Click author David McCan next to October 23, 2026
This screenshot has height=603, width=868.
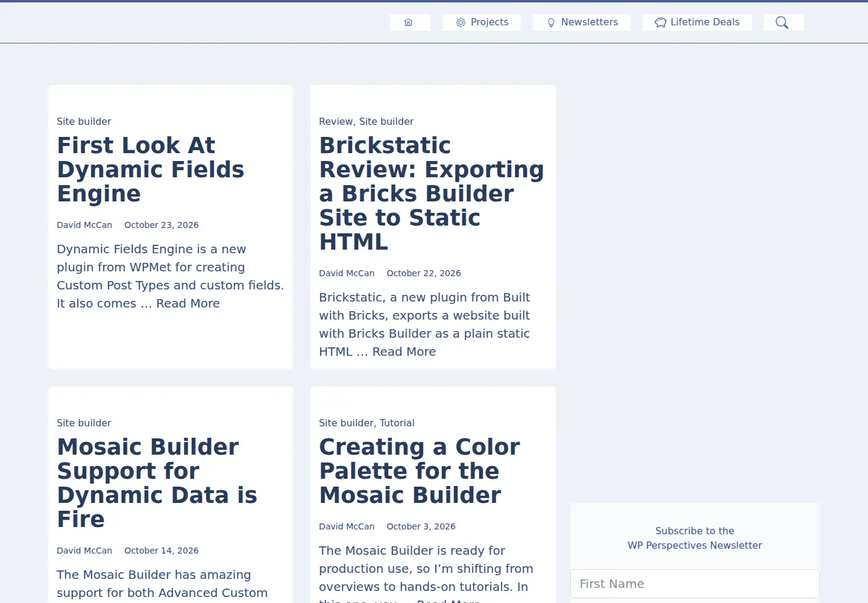coord(84,225)
